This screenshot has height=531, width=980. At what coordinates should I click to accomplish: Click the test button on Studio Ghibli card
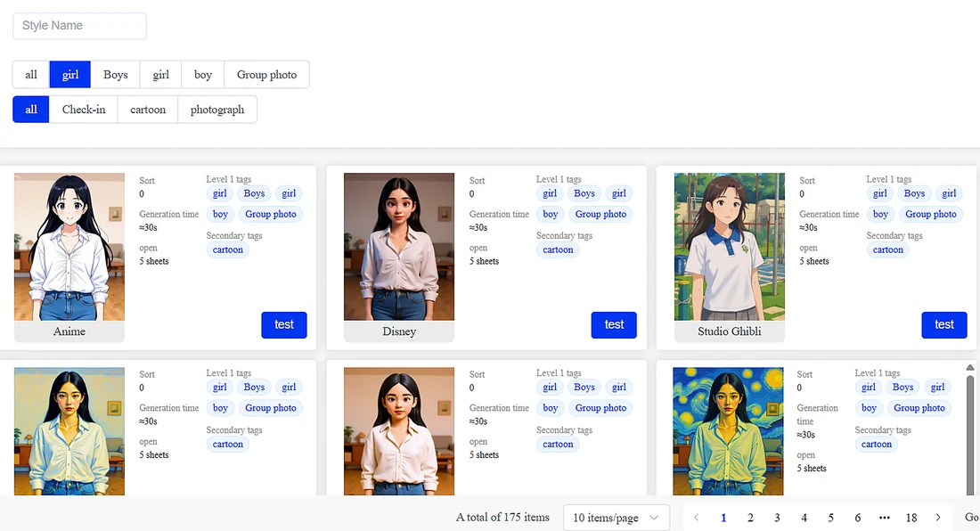pyautogui.click(x=943, y=325)
